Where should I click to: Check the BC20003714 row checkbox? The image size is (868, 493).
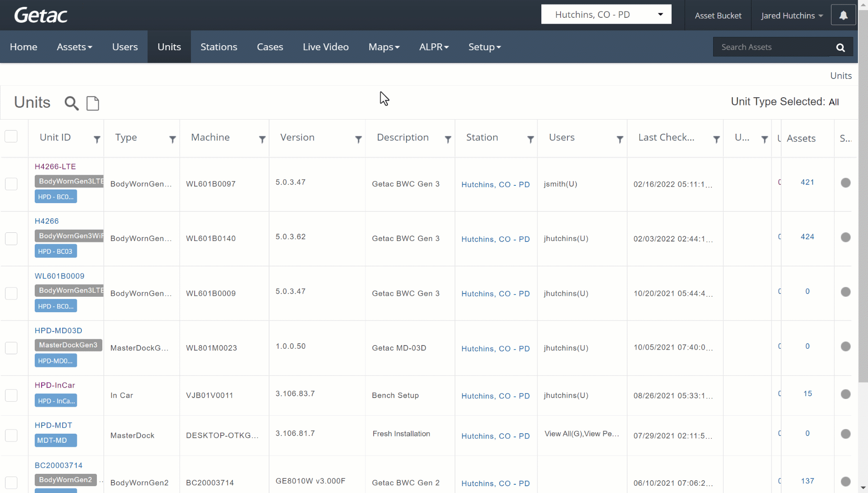pyautogui.click(x=11, y=483)
